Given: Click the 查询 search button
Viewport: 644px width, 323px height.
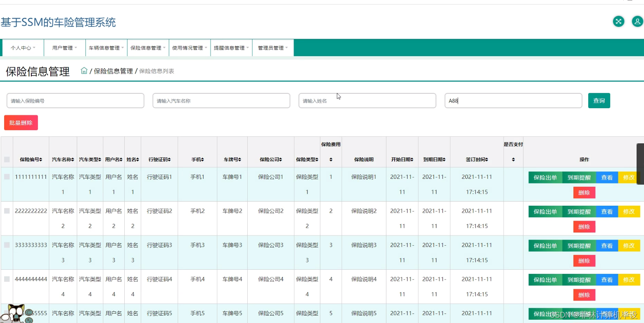Looking at the screenshot, I should (599, 100).
